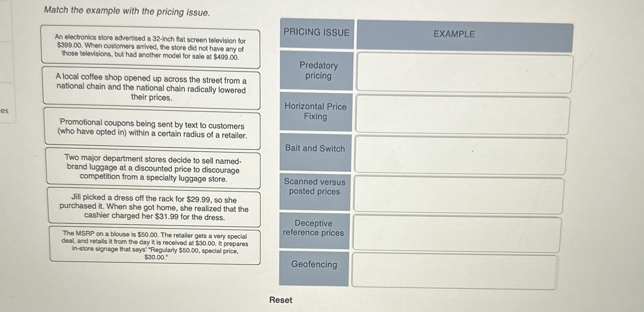This screenshot has width=644, height=312.
Task: Click the collapsed sidebar tab on the left edge
Action: [x=8, y=111]
